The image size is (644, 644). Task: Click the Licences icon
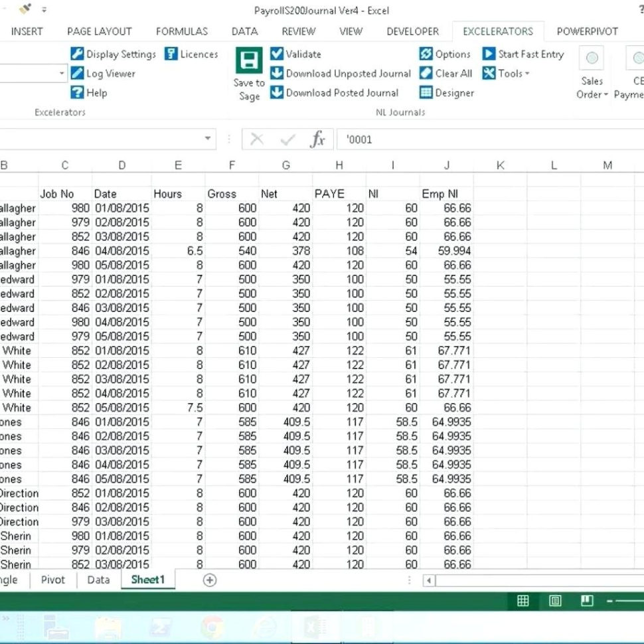coord(171,54)
